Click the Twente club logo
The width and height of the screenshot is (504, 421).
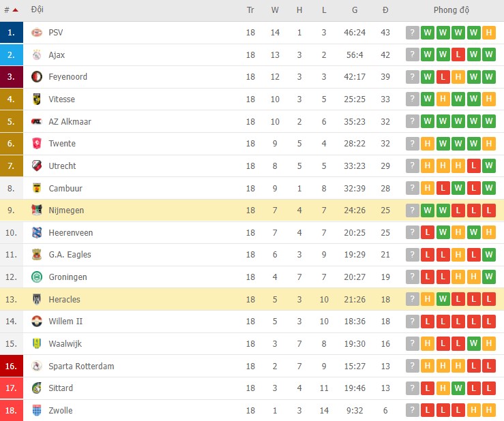[37, 144]
